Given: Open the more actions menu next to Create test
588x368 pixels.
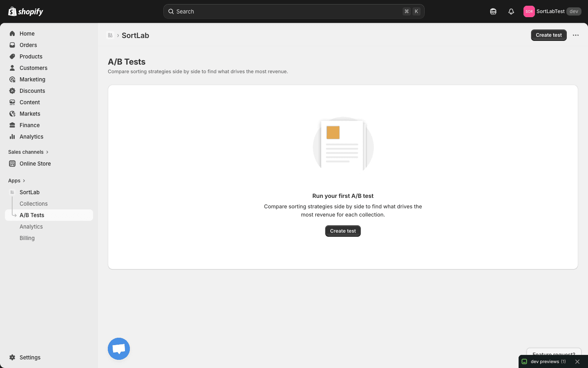Looking at the screenshot, I should (x=575, y=35).
